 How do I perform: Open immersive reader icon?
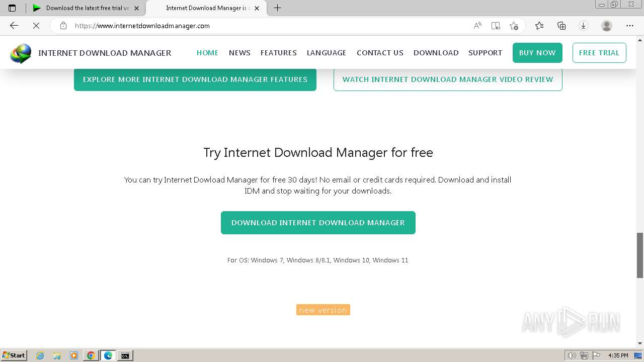point(496,26)
